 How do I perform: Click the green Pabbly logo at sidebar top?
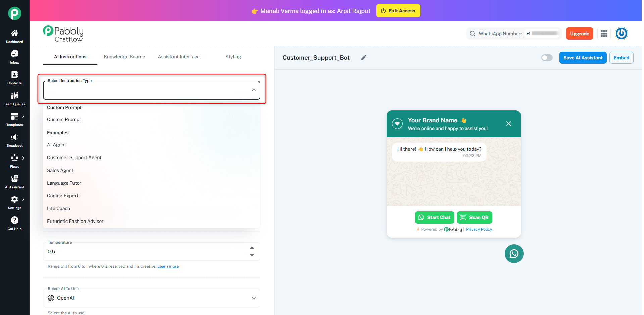(x=15, y=13)
